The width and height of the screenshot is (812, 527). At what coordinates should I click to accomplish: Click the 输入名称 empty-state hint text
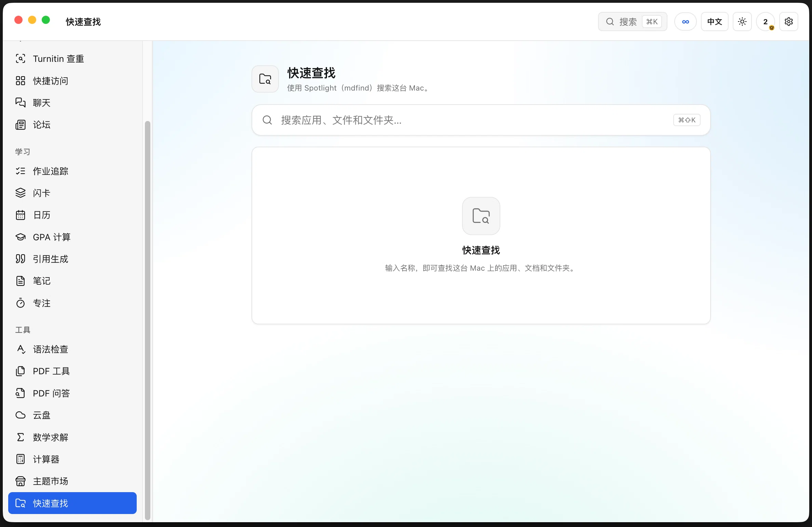coord(481,268)
